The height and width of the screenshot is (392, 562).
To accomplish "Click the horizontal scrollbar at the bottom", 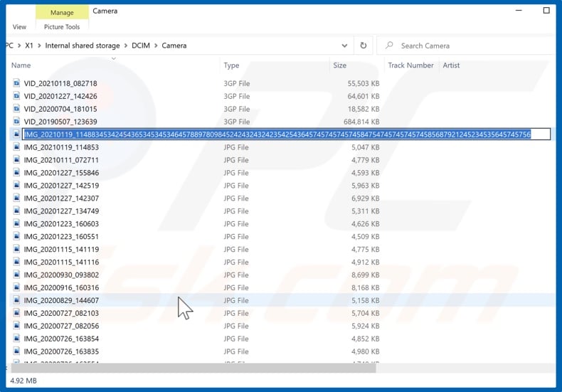I will 192,368.
